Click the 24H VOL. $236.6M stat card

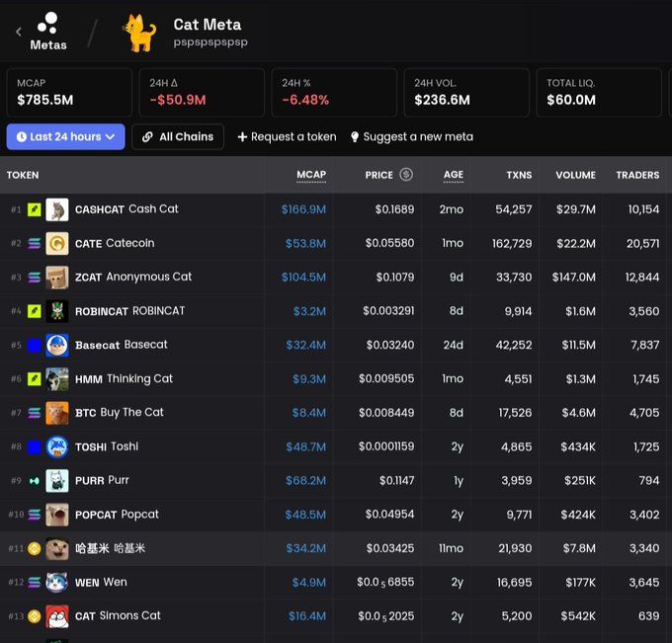coord(466,92)
